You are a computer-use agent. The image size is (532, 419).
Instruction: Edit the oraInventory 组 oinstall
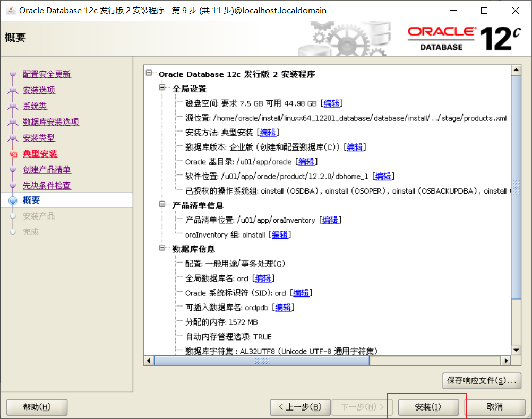tap(280, 234)
